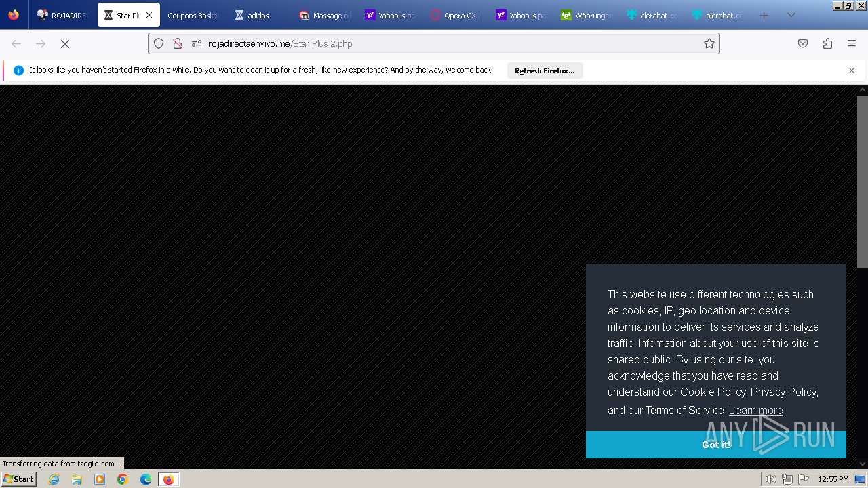Open site permissions icon in address bar
Image resolution: width=868 pixels, height=488 pixels.
197,43
